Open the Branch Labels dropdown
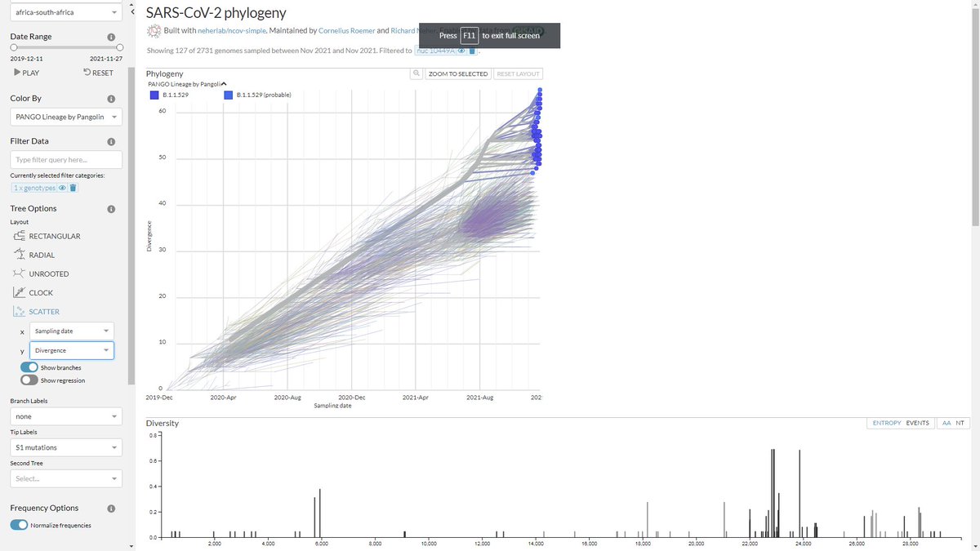 pos(66,416)
